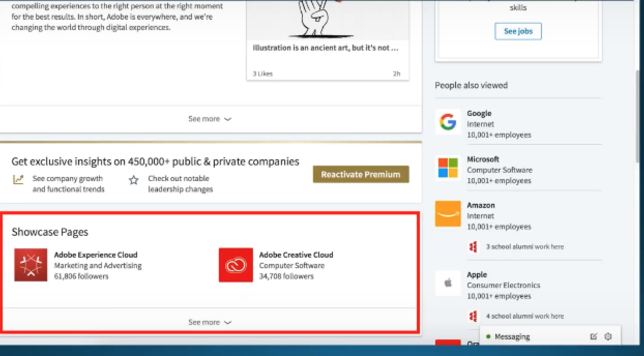Open the Adobe Creative Cloud logo

[x=236, y=265]
